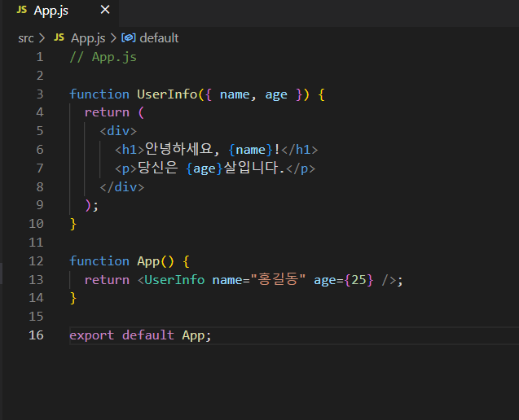519x420 pixels.
Task: Click the '// App.js' comment
Action: point(103,58)
